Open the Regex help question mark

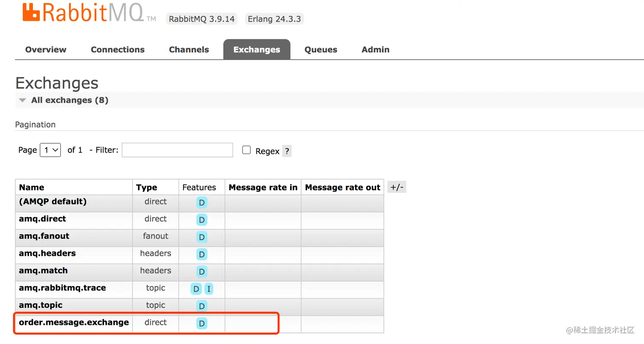(x=287, y=151)
